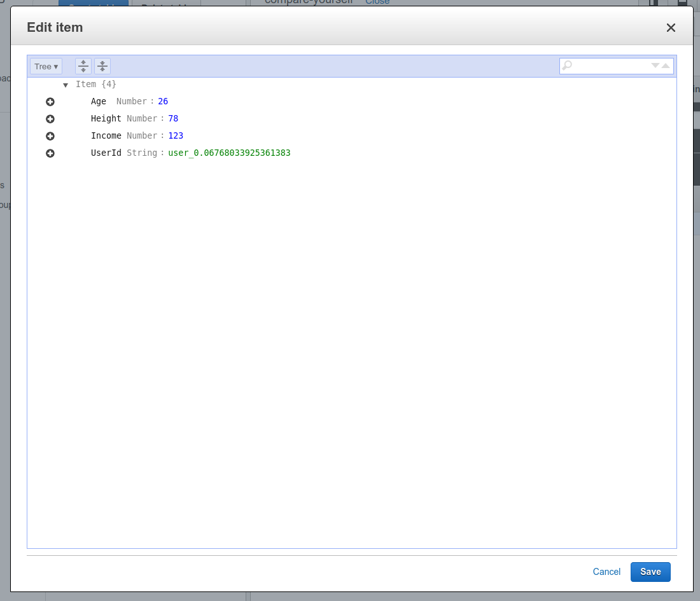Click the plus icon beside UserId
The width and height of the screenshot is (700, 601).
pos(50,153)
